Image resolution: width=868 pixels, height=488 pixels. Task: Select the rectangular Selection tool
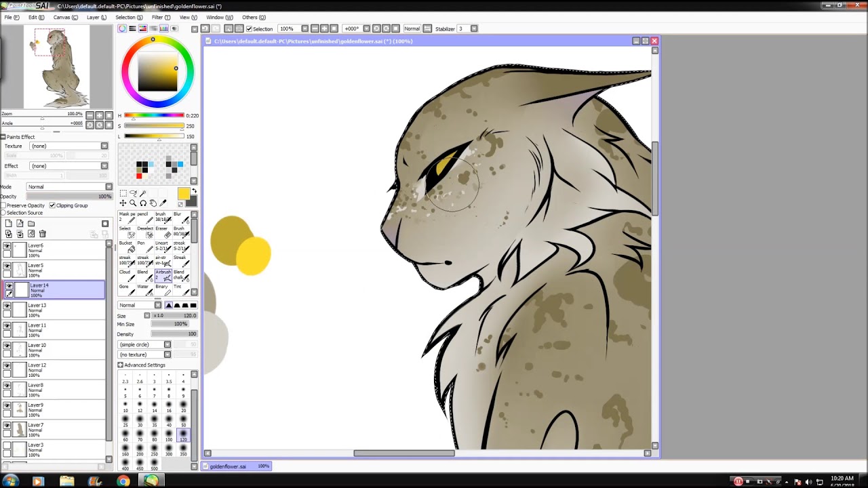pyautogui.click(x=123, y=193)
